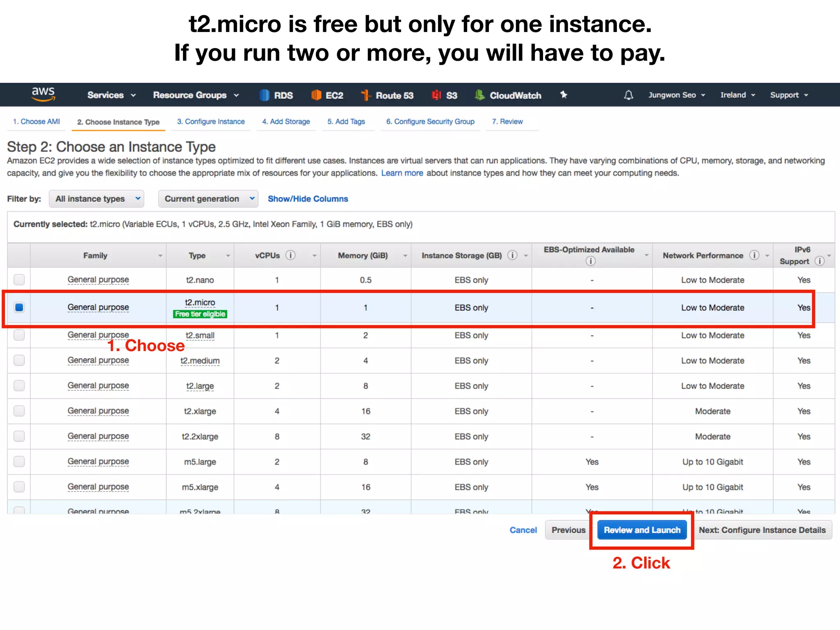
Task: Go to the 7. Review step
Action: pos(507,122)
